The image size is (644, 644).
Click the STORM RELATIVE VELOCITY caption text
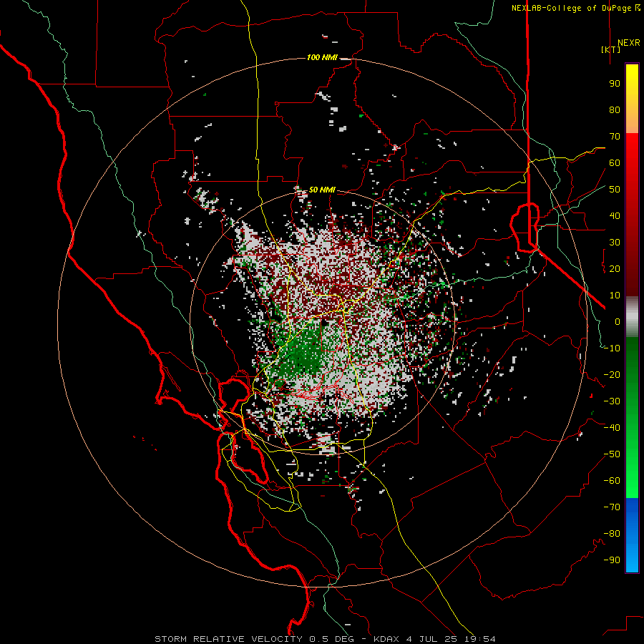(228, 639)
